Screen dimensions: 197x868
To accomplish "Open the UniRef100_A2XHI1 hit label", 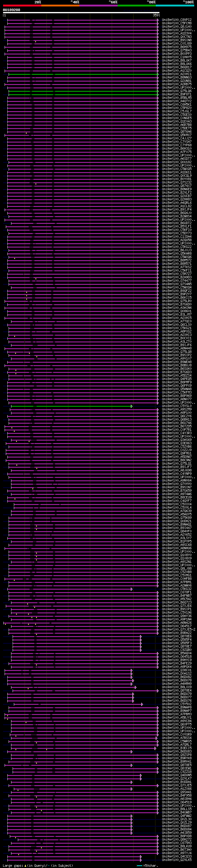I will point(177,74).
